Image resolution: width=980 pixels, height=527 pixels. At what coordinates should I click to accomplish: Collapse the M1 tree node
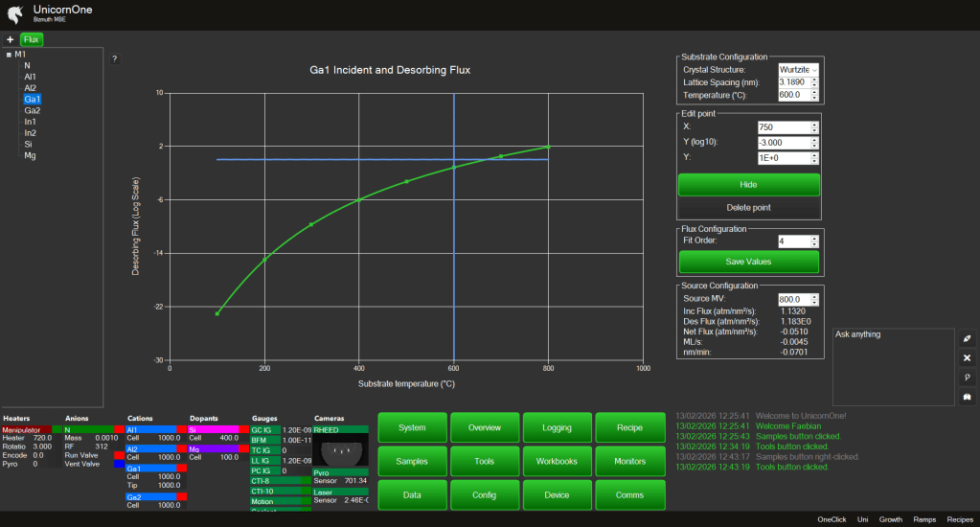tap(9, 55)
